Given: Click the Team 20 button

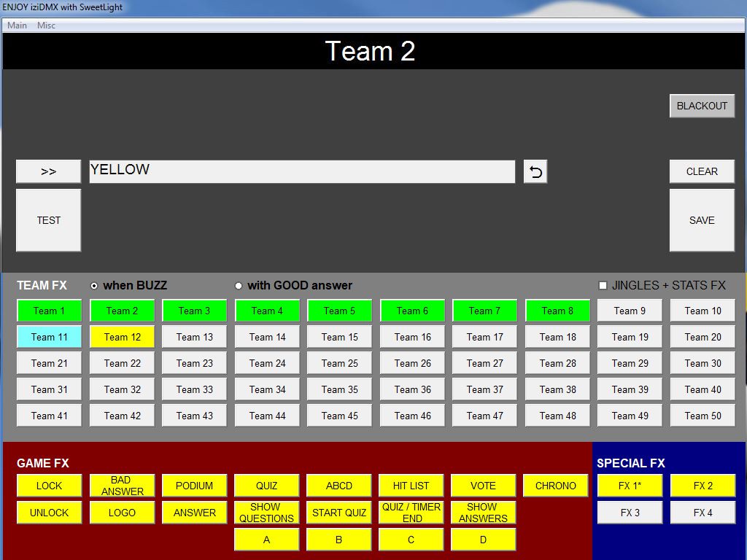Looking at the screenshot, I should coord(703,337).
